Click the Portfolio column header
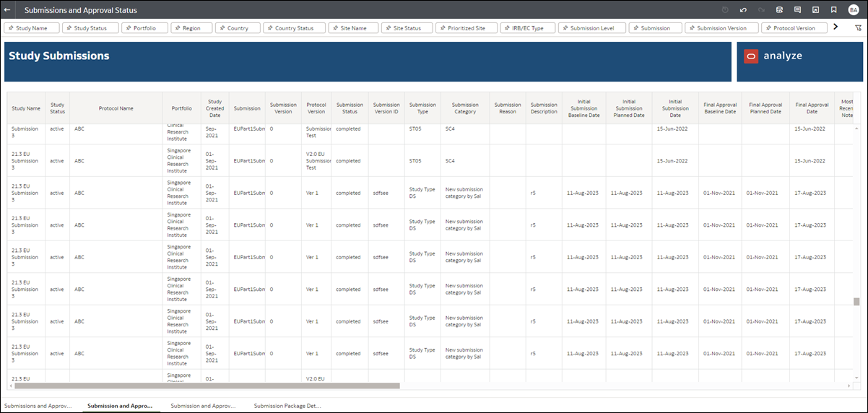This screenshot has width=868, height=413. (182, 108)
